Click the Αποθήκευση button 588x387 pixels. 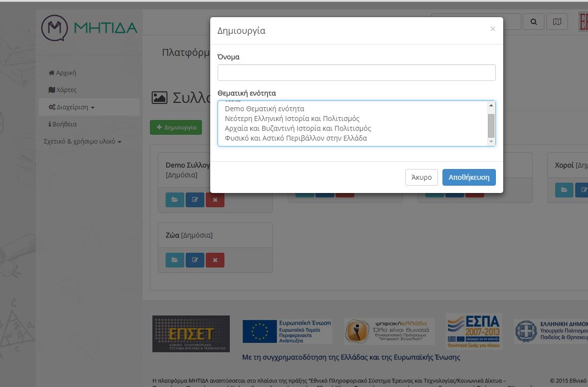[x=469, y=177]
